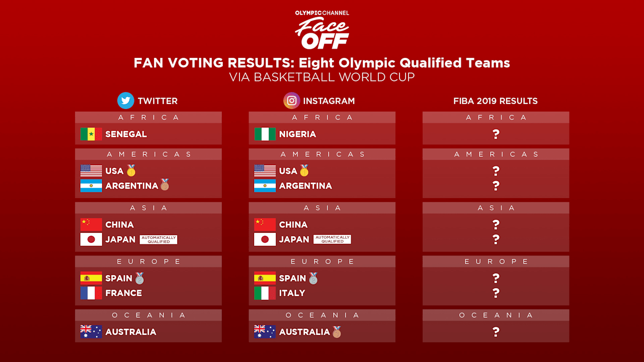The height and width of the screenshot is (362, 644).
Task: Click the Automatically Qualified badge beside Instagram Japan
Action: click(x=332, y=240)
